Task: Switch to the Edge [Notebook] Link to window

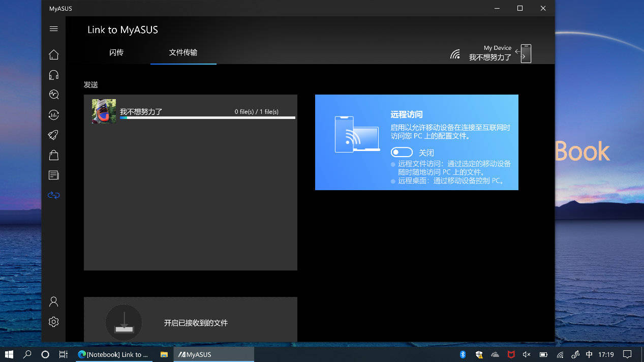Action: click(113, 354)
